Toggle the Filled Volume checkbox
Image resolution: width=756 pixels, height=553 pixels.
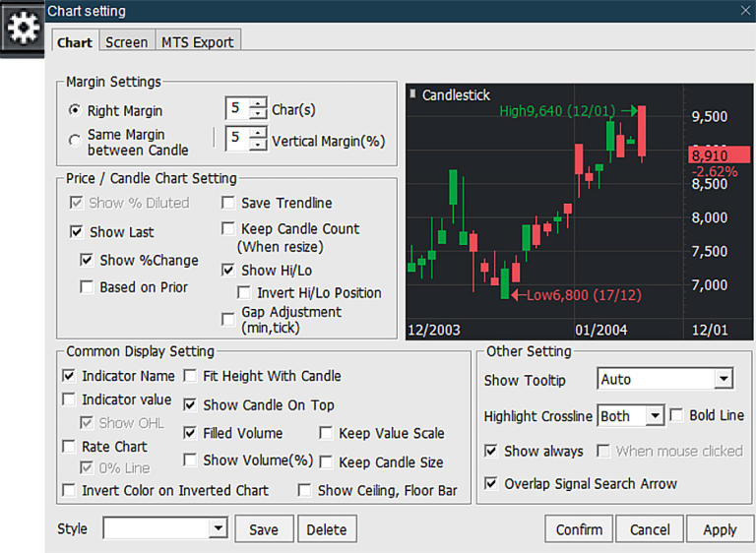(x=191, y=434)
